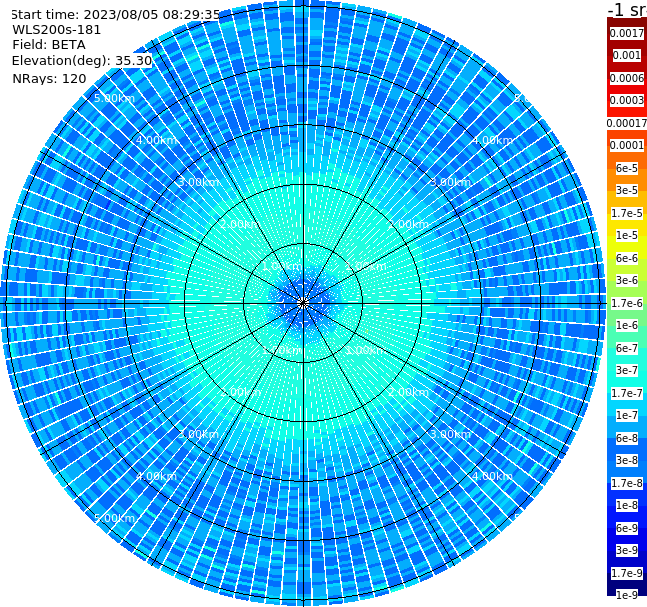The height and width of the screenshot is (607, 647).
Task: Click the 0.00017 colorbar label
Action: coord(627,123)
